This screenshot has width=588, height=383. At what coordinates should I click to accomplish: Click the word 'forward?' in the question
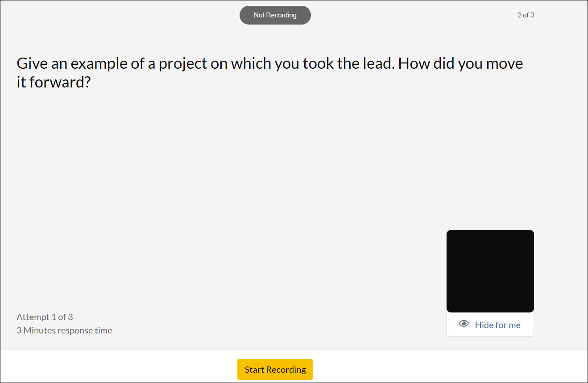(x=60, y=82)
